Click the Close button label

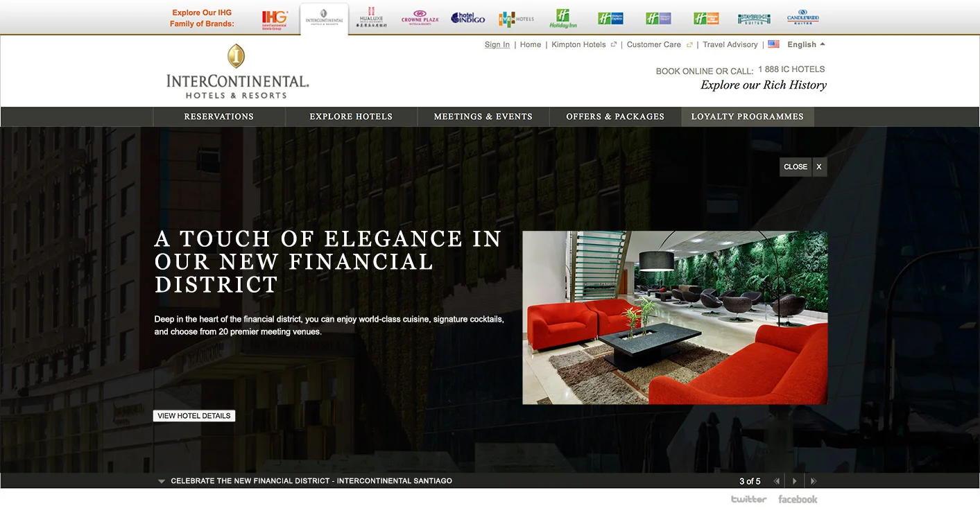[796, 167]
